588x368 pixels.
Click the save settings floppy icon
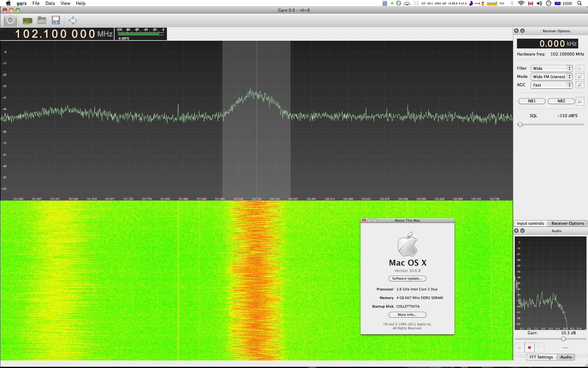(56, 20)
